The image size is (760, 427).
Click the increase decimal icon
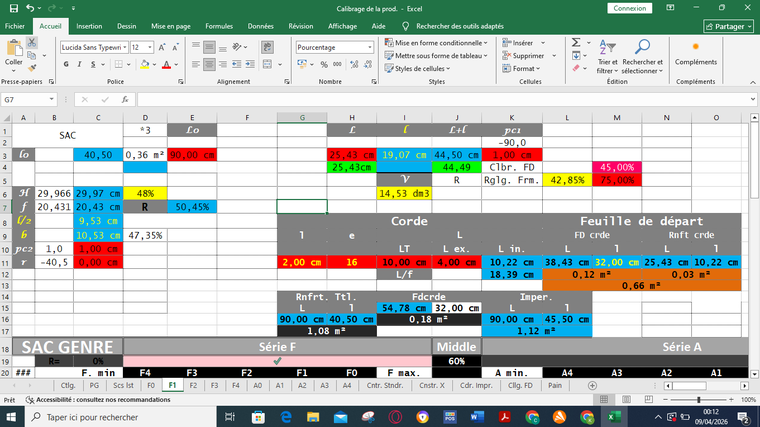354,64
